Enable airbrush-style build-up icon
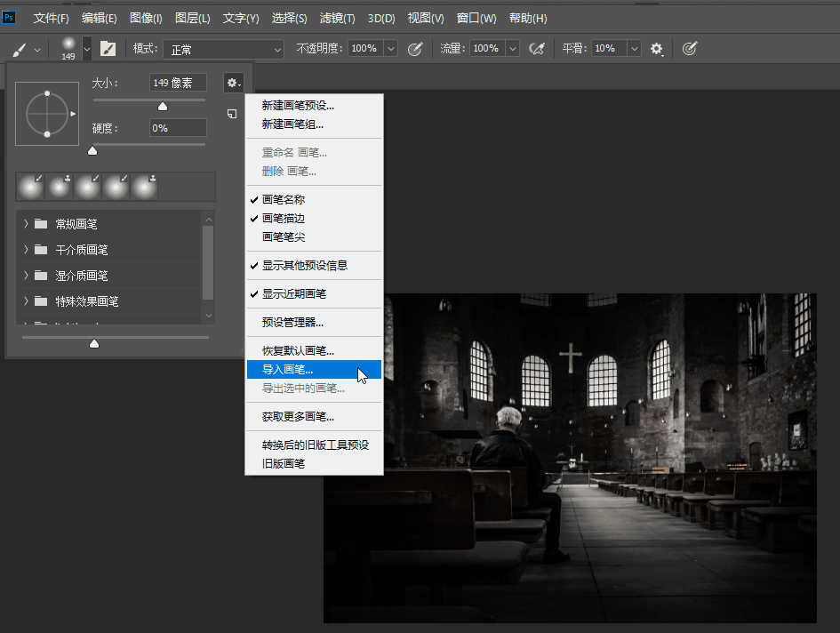Viewport: 840px width, 633px height. tap(536, 49)
